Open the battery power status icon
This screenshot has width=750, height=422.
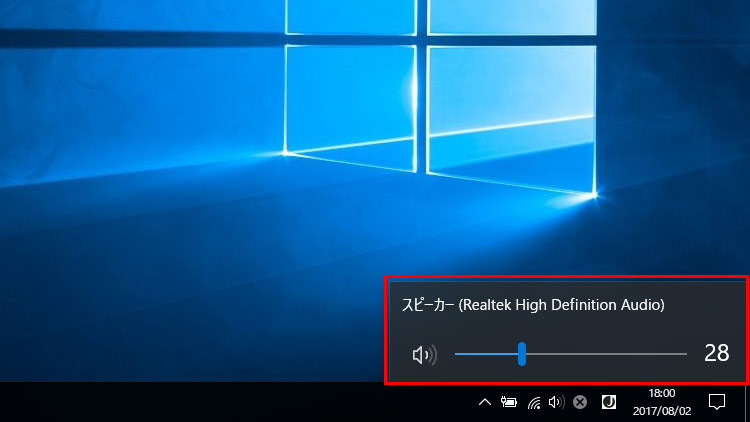(x=509, y=402)
